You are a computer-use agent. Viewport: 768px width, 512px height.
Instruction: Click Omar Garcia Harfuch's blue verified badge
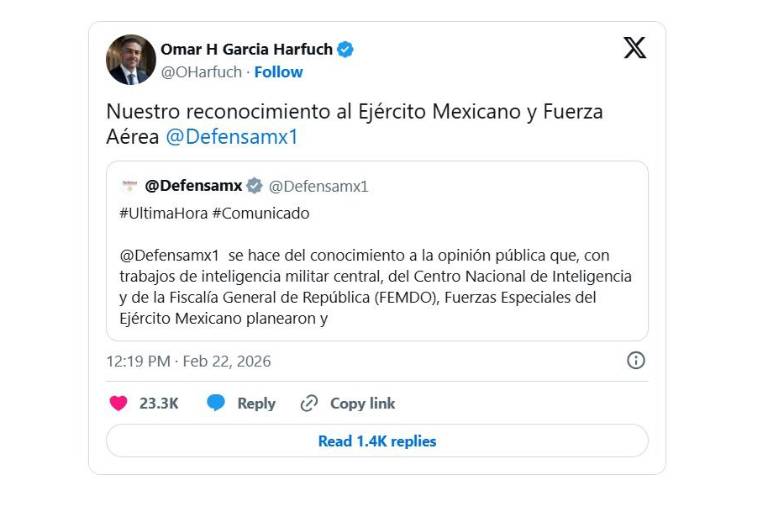click(345, 49)
